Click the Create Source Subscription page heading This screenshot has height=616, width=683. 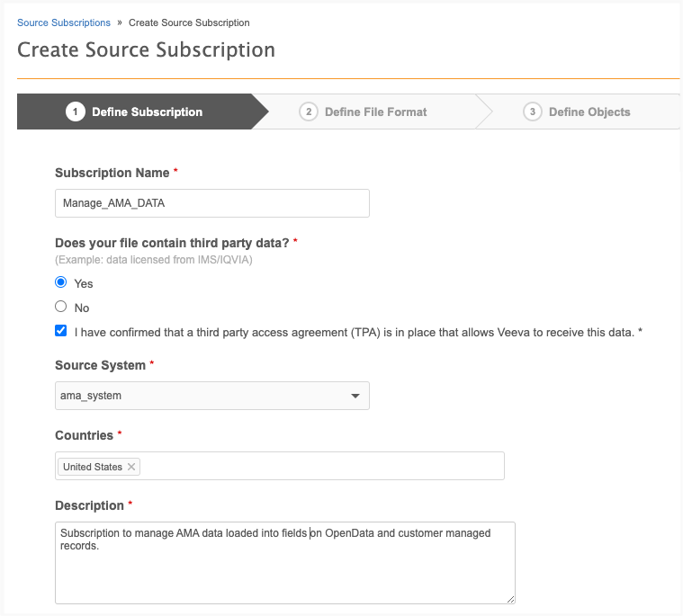(x=146, y=49)
